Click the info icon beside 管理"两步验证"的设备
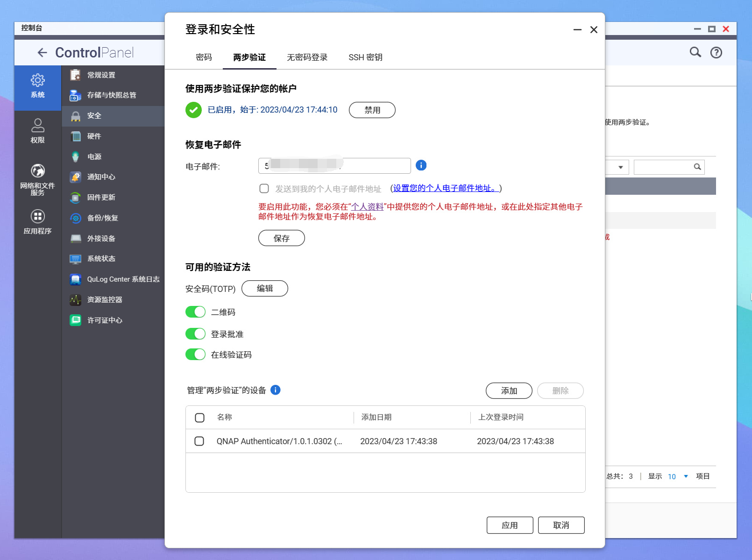Viewport: 752px width, 560px height. (x=276, y=390)
